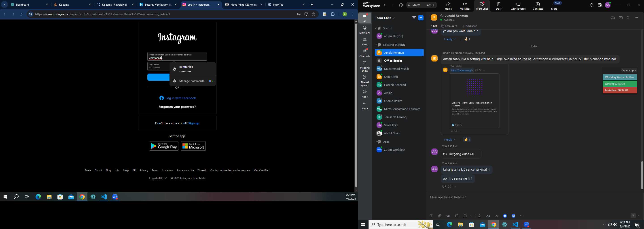Start a video call with Junaid Rehman
Image resolution: width=644 pixels, height=229 pixels.
pos(613,18)
